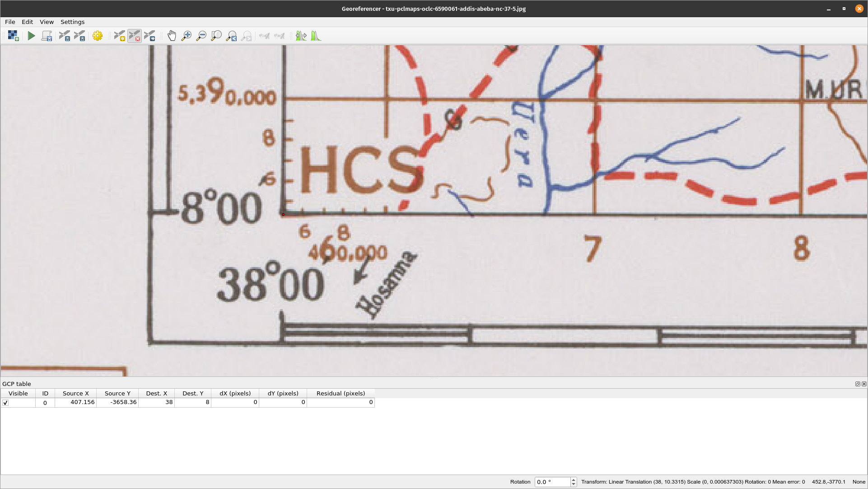Click the Dest. X value for GCP 0
868x489 pixels.
click(157, 402)
